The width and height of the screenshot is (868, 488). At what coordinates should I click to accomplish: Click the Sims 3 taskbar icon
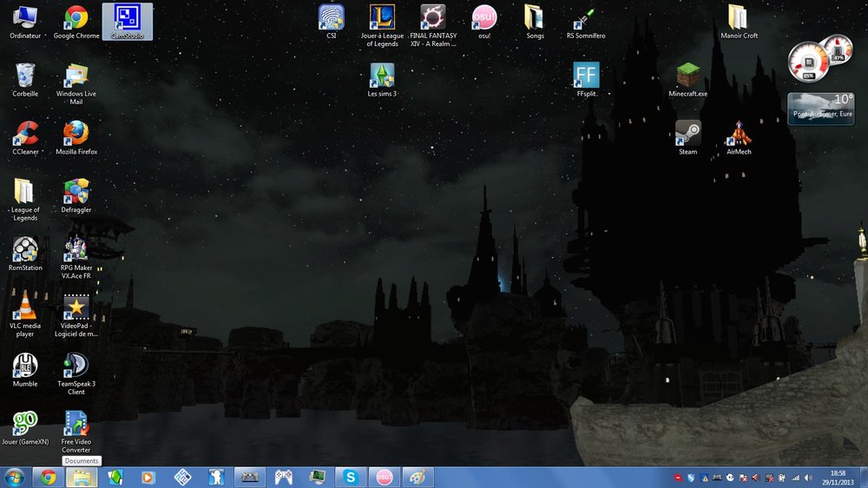[x=115, y=478]
